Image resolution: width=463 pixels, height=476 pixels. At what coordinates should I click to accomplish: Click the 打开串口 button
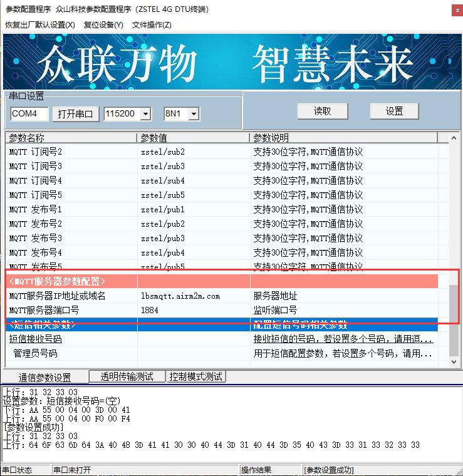click(76, 114)
